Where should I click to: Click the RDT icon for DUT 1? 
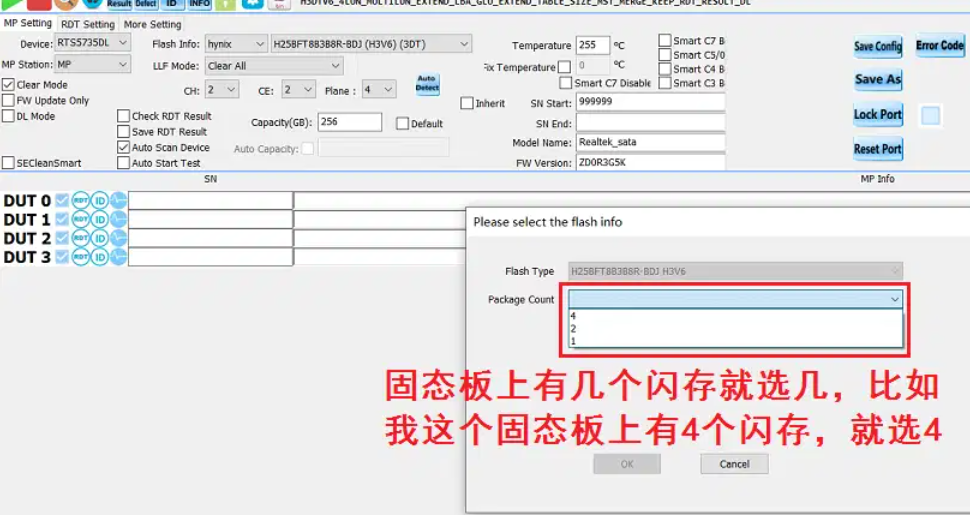[80, 219]
